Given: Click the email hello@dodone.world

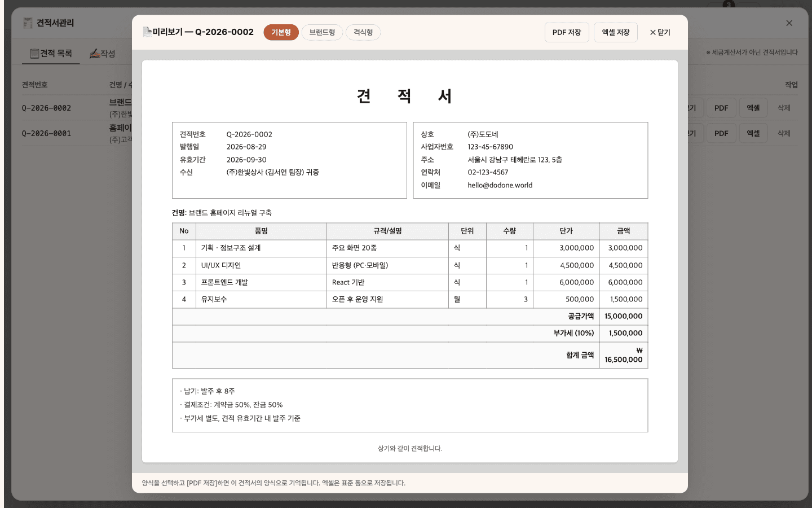Looking at the screenshot, I should tap(500, 185).
